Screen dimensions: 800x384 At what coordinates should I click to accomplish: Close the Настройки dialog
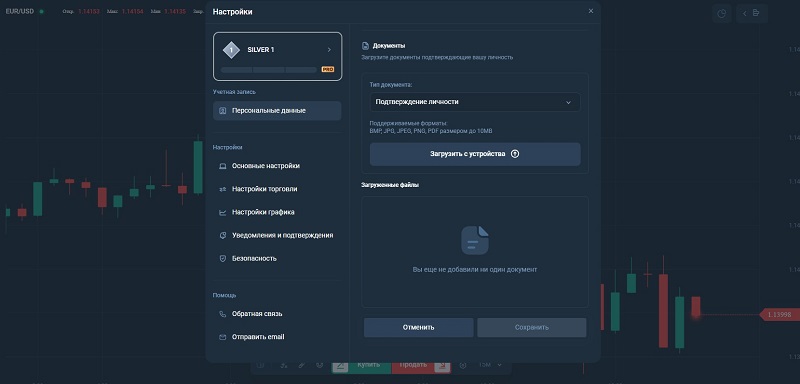click(x=591, y=11)
